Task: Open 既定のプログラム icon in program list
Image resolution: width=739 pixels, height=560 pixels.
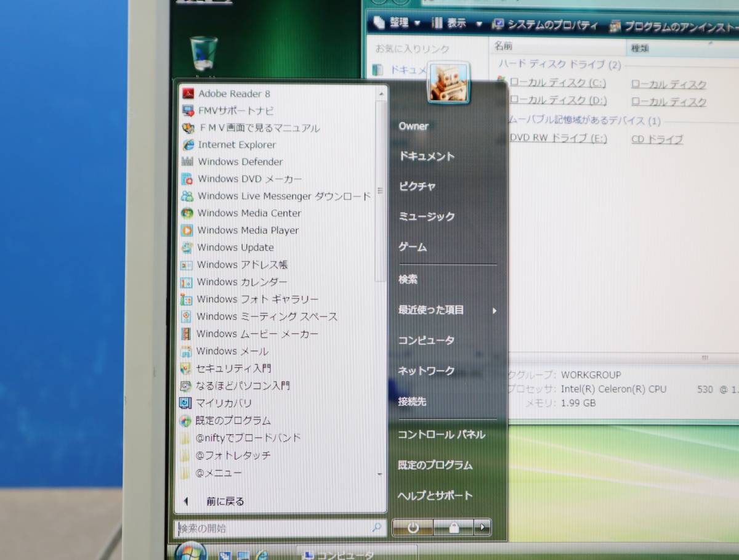Action: (x=185, y=421)
